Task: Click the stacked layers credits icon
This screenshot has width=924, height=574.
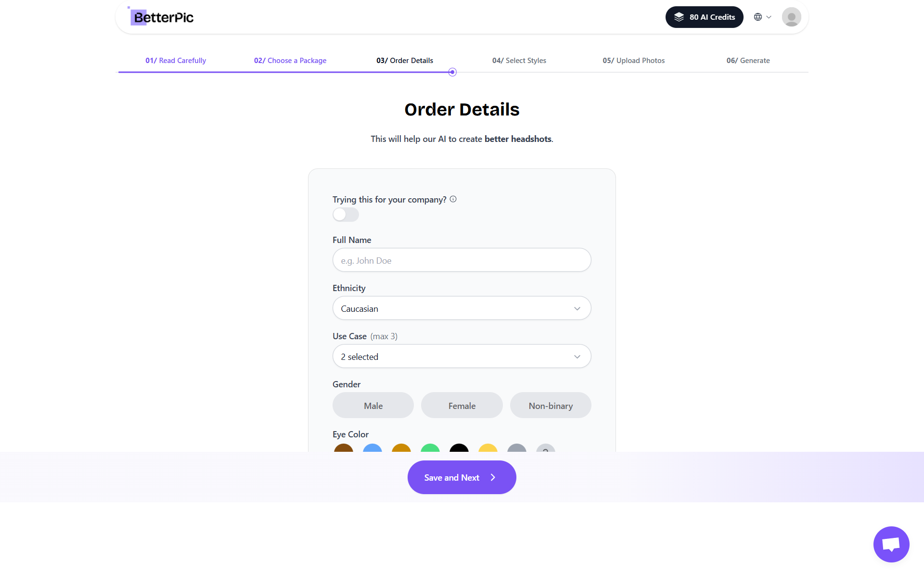Action: pyautogui.click(x=679, y=17)
